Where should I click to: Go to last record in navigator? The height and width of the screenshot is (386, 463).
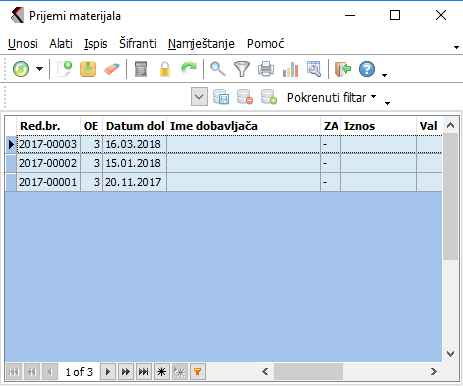(144, 371)
